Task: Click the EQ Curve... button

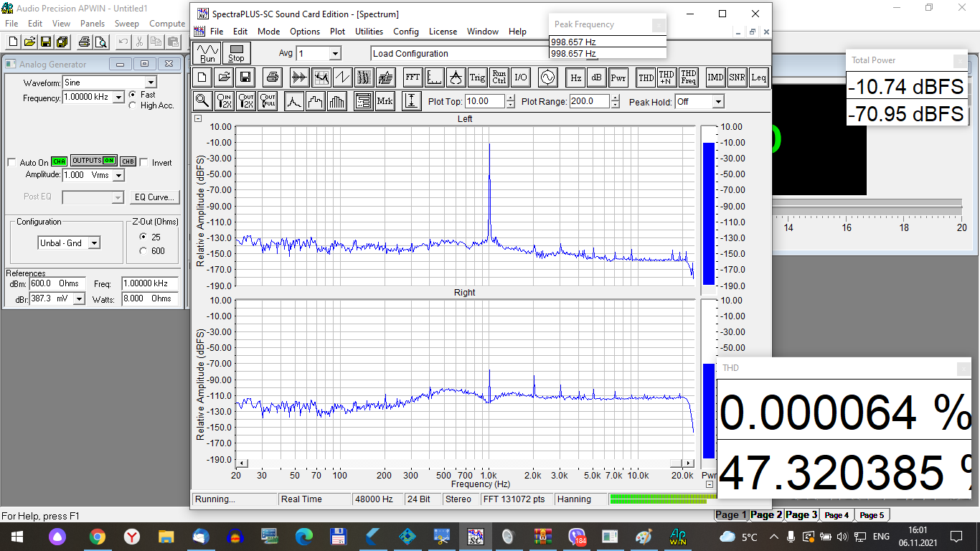Action: [x=156, y=197]
